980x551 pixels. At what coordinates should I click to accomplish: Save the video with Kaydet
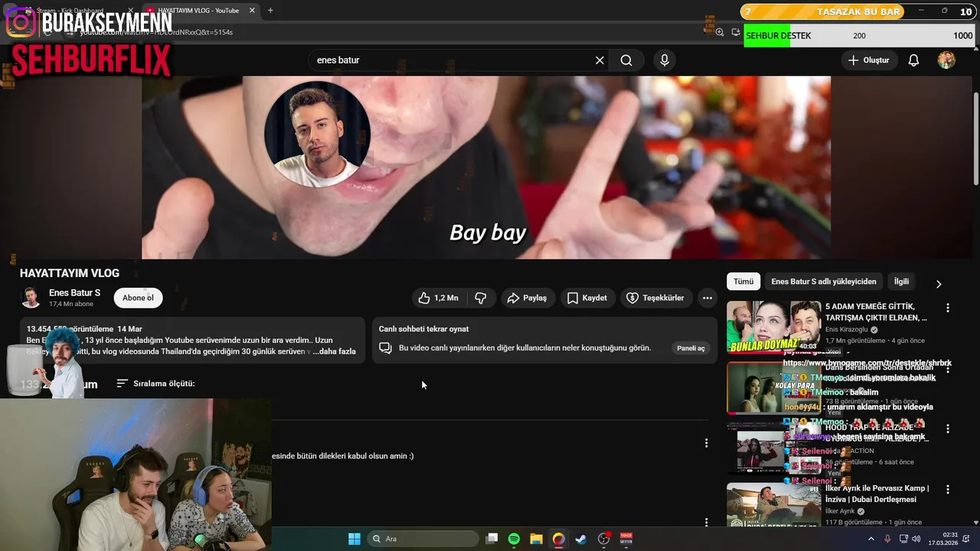(586, 298)
